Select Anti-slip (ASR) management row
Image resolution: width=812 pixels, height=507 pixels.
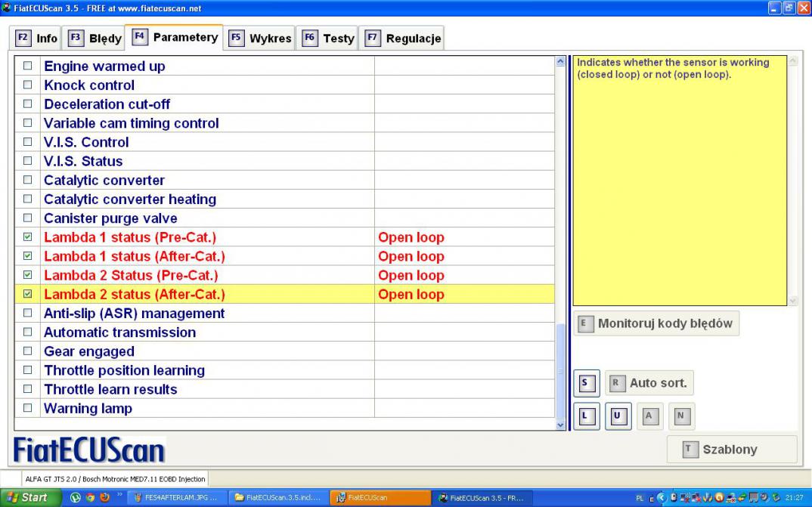[284, 313]
